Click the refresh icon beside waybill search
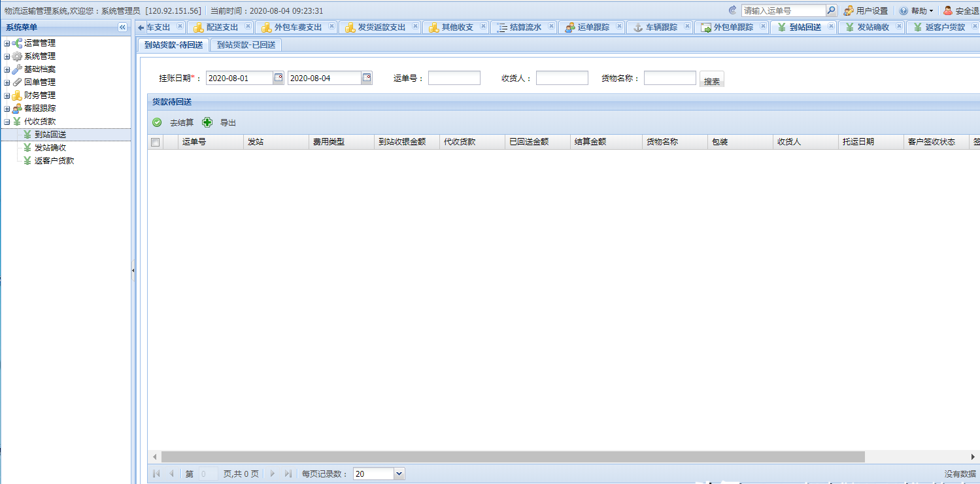Viewport: 980px width, 484px height. coord(732,10)
